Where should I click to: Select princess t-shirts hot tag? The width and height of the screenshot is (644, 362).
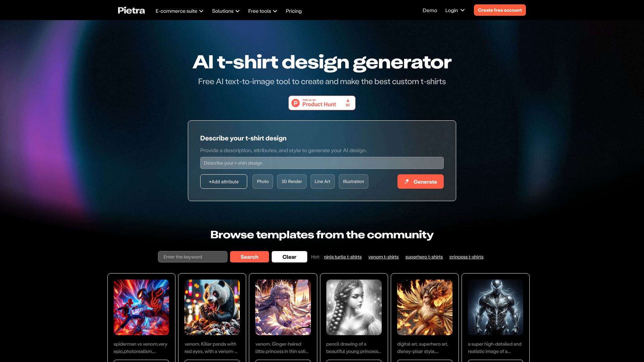[x=466, y=256]
